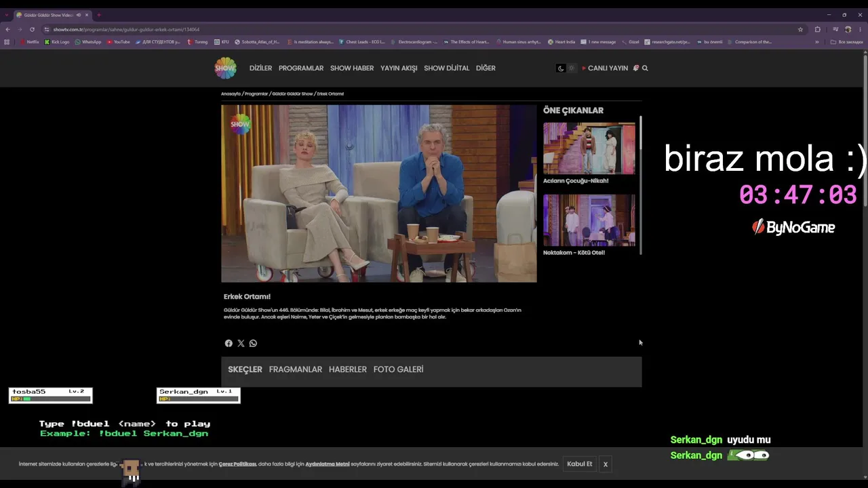Image resolution: width=868 pixels, height=488 pixels.
Task: Open the Çerez Politikası link
Action: pyautogui.click(x=237, y=464)
